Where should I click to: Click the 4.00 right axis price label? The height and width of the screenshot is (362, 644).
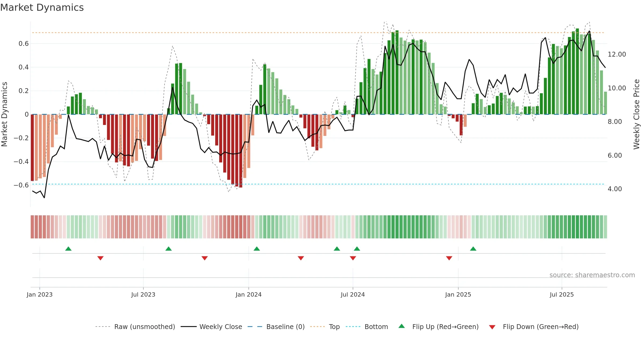coord(615,189)
